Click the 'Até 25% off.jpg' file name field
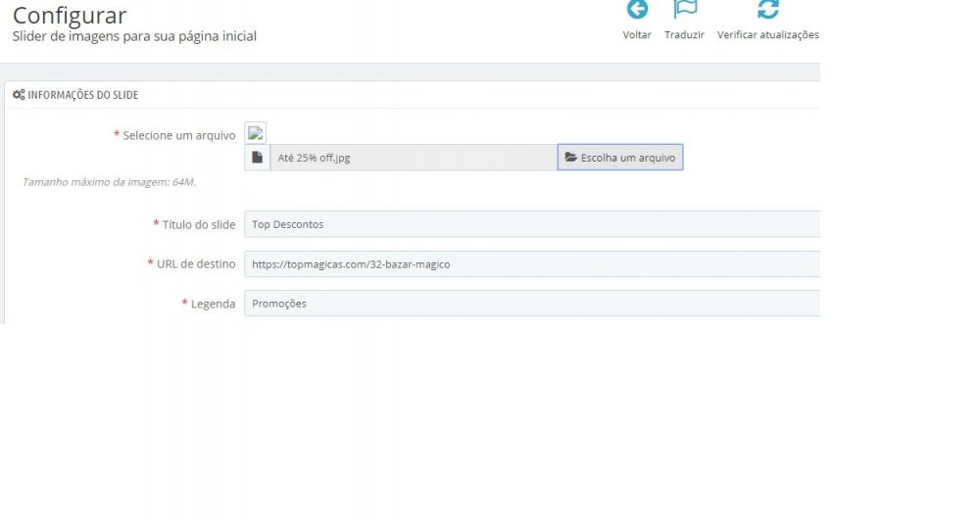 pos(414,158)
